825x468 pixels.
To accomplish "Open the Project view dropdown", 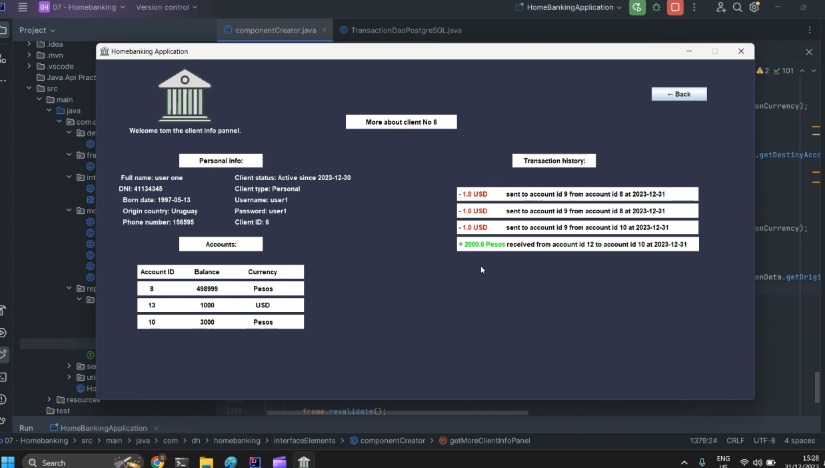I will point(37,30).
